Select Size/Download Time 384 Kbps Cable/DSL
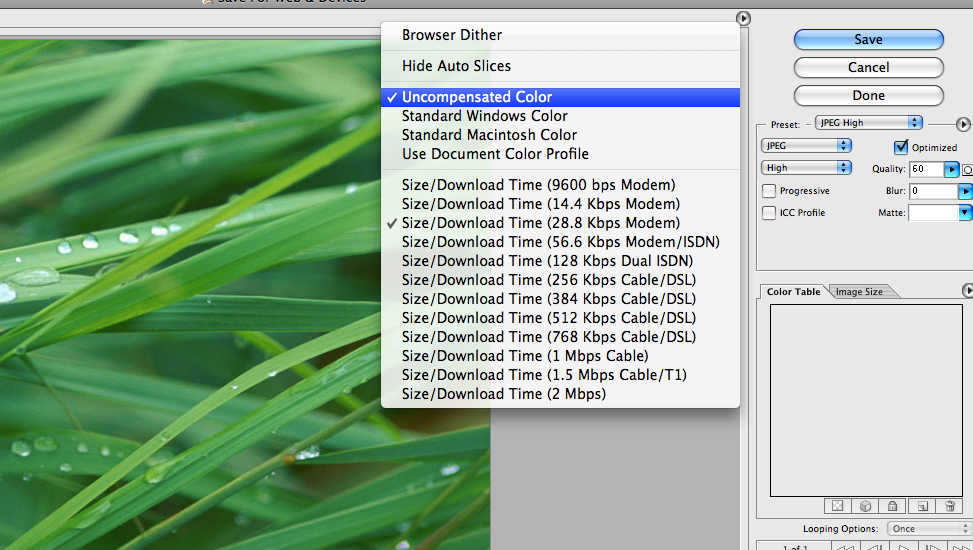Screen dimensions: 973x550 560,299
